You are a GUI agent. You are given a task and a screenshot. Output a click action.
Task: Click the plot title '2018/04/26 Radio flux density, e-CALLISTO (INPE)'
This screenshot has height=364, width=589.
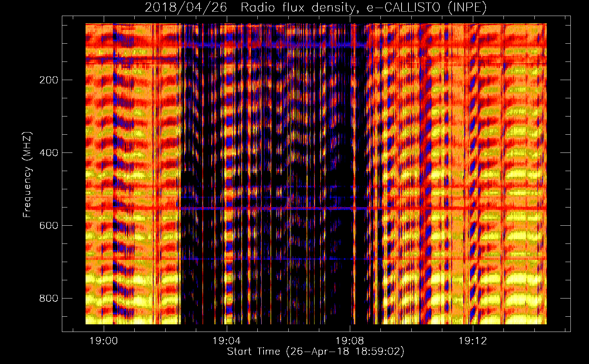[x=316, y=8]
